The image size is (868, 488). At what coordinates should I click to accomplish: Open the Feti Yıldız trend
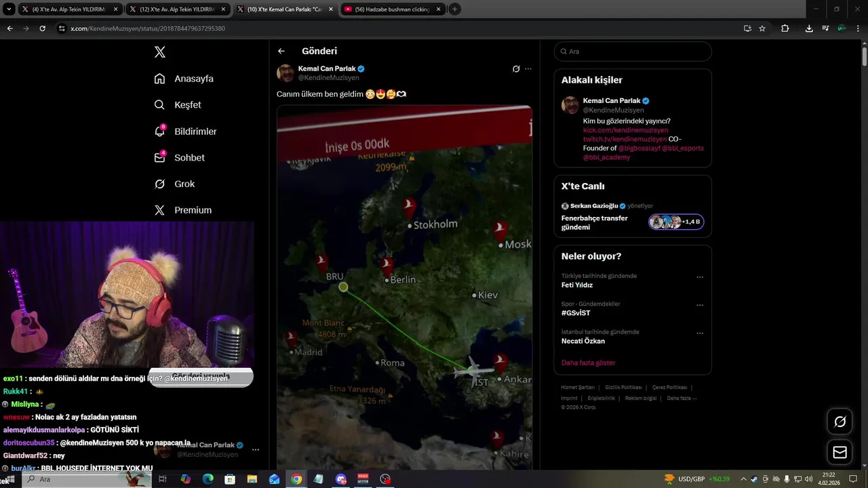[577, 285]
